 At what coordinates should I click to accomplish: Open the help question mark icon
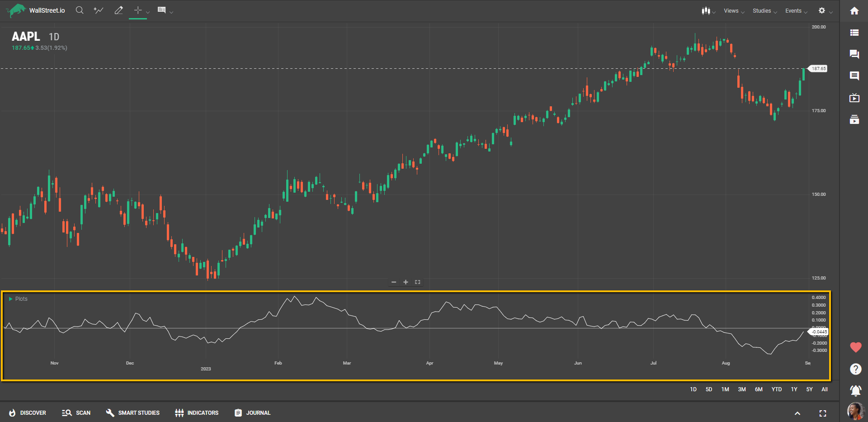pos(855,369)
